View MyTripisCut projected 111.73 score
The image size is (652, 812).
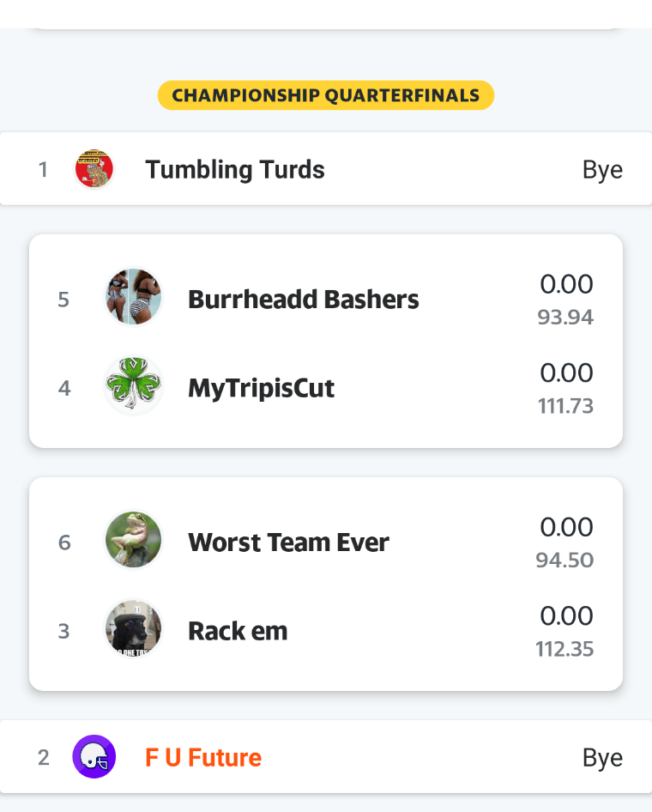coord(565,406)
